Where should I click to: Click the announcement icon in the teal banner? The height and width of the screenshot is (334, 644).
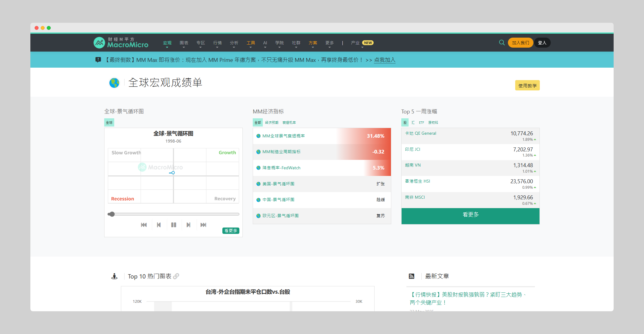98,59
